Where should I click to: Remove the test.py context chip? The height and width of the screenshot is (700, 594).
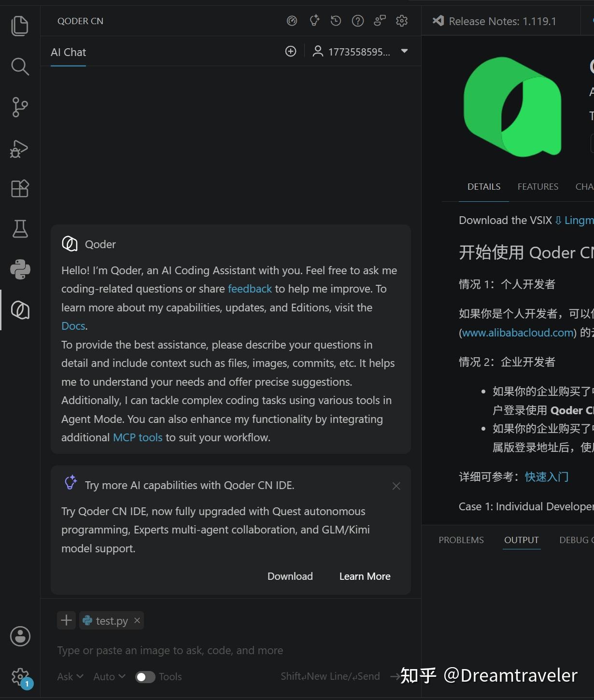point(137,620)
